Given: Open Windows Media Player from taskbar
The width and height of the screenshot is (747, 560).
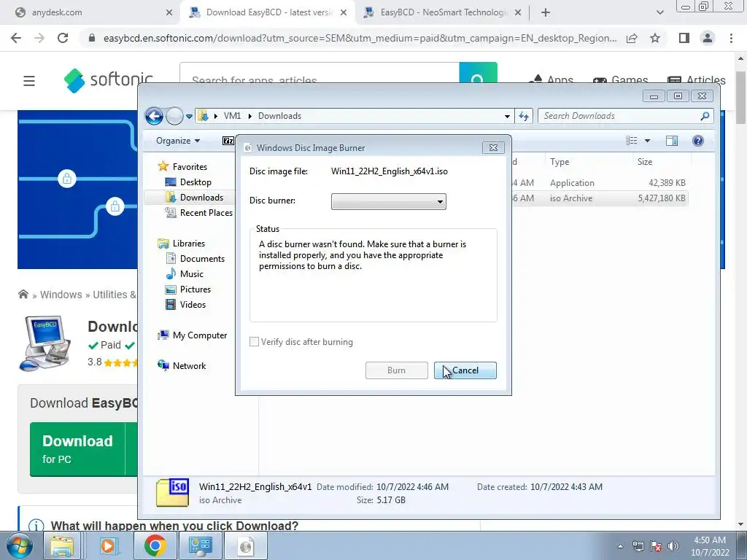Looking at the screenshot, I should [108, 545].
